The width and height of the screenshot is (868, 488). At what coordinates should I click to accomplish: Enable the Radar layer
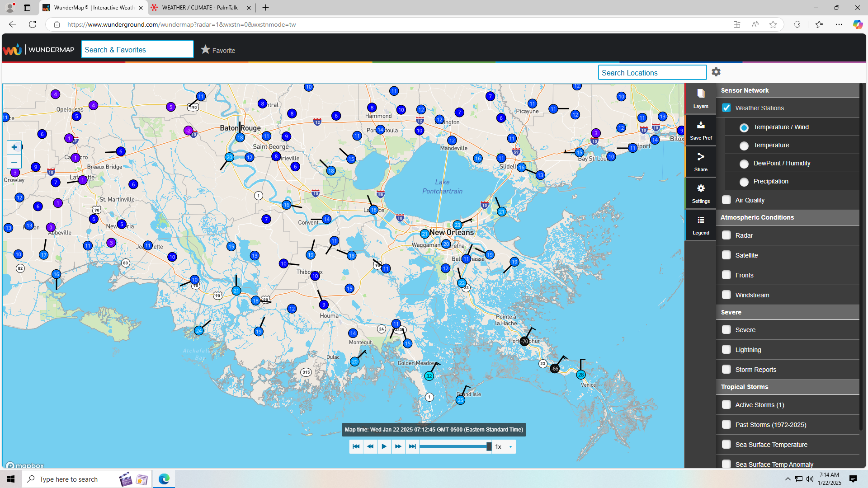click(726, 235)
